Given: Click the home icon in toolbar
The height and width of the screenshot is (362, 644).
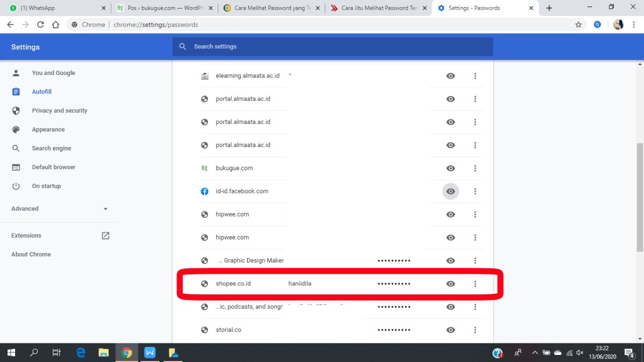Looking at the screenshot, I should pos(56,25).
